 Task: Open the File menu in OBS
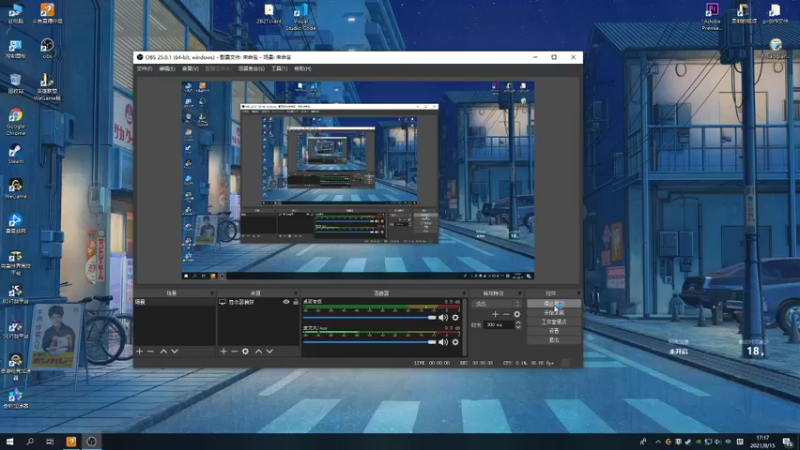pos(144,68)
